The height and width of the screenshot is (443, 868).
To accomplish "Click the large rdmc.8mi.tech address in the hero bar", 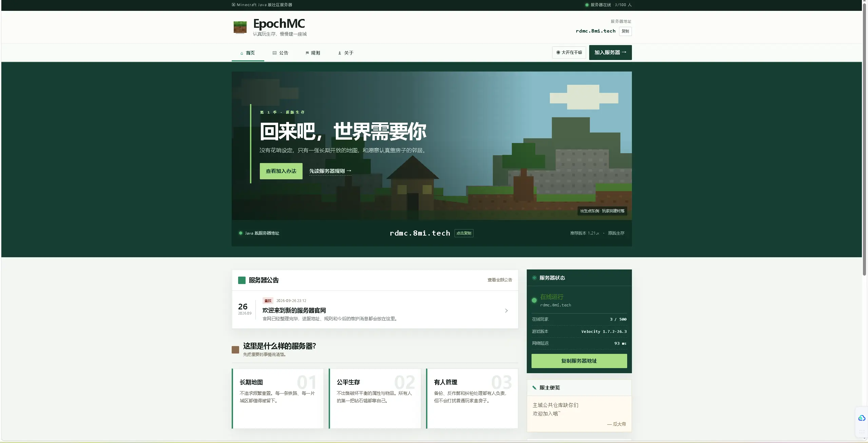I will 420,233.
